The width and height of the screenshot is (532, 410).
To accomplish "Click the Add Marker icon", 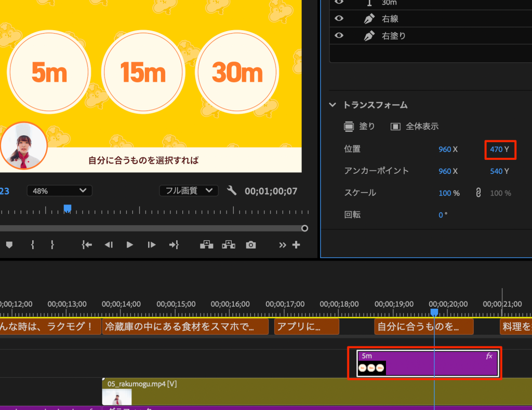I will click(9, 244).
